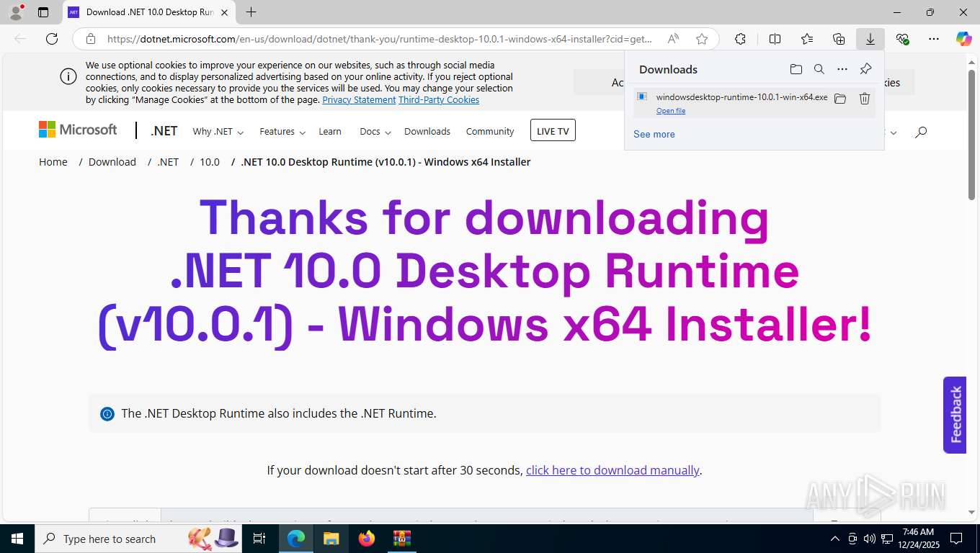The image size is (980, 553).
Task: Open more options in Downloads panel
Action: 842,69
